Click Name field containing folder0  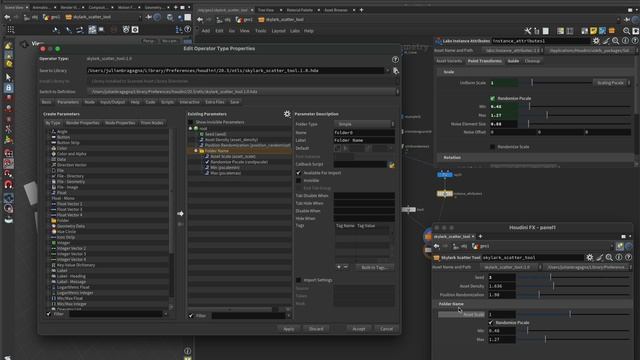[364, 133]
